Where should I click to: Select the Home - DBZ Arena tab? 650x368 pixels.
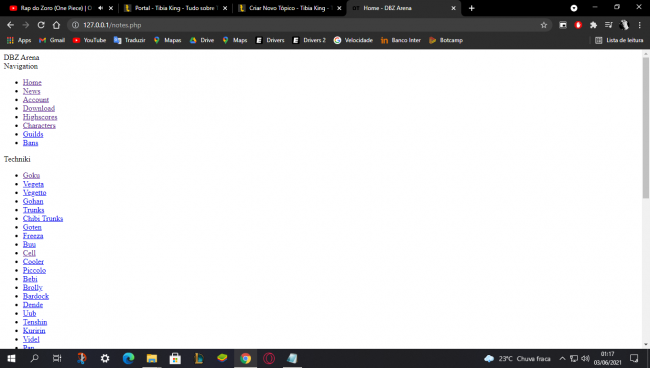click(x=404, y=8)
